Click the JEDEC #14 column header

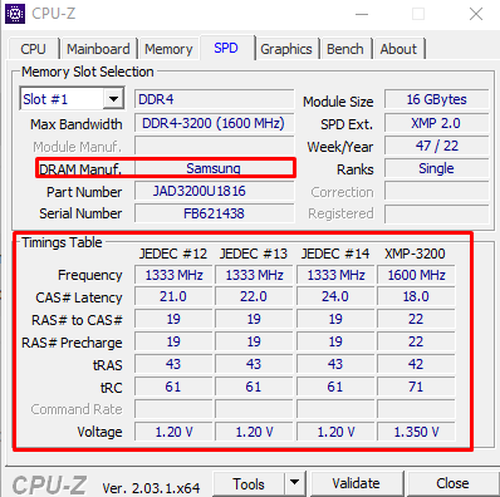[335, 254]
